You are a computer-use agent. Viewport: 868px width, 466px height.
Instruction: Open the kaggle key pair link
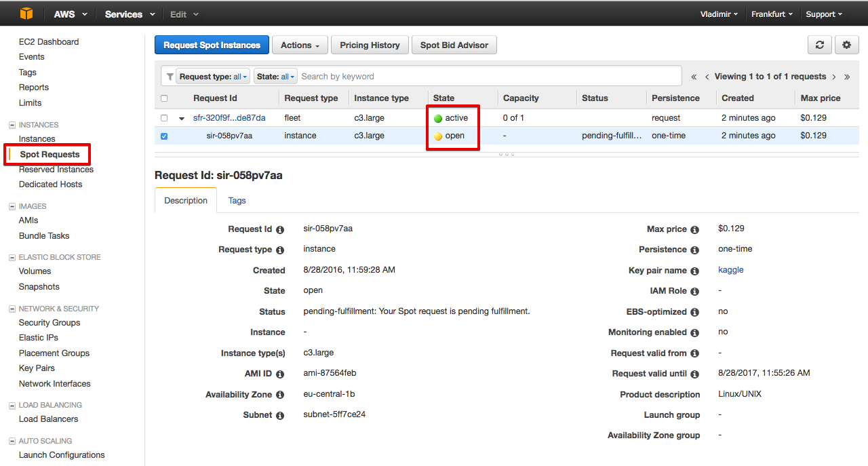[731, 270]
